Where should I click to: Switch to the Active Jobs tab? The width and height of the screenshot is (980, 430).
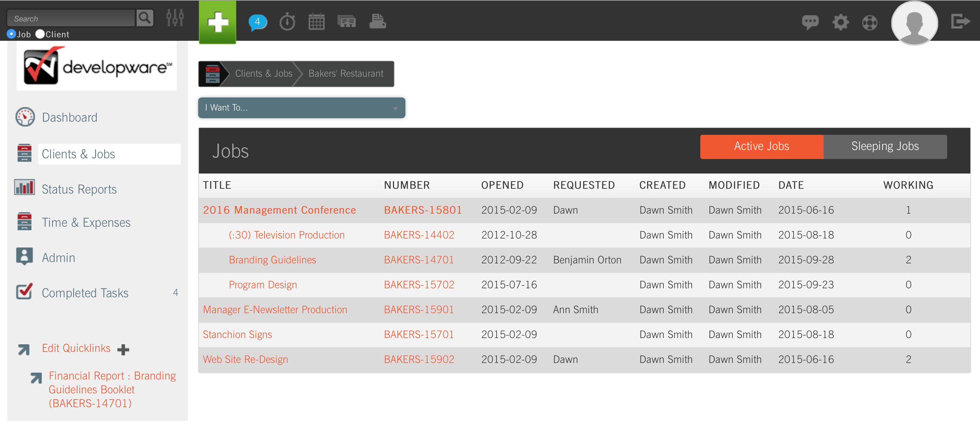pos(762,147)
